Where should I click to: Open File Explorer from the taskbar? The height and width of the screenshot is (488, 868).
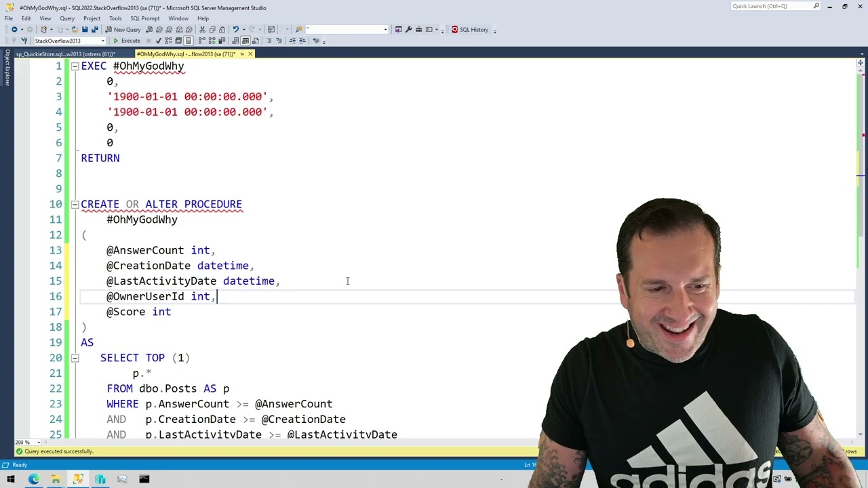(x=56, y=479)
